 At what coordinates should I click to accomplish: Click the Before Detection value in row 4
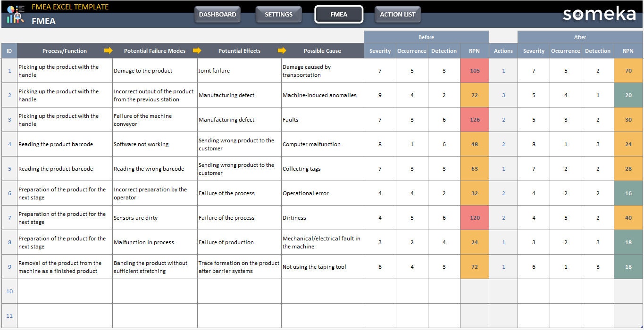(x=444, y=144)
